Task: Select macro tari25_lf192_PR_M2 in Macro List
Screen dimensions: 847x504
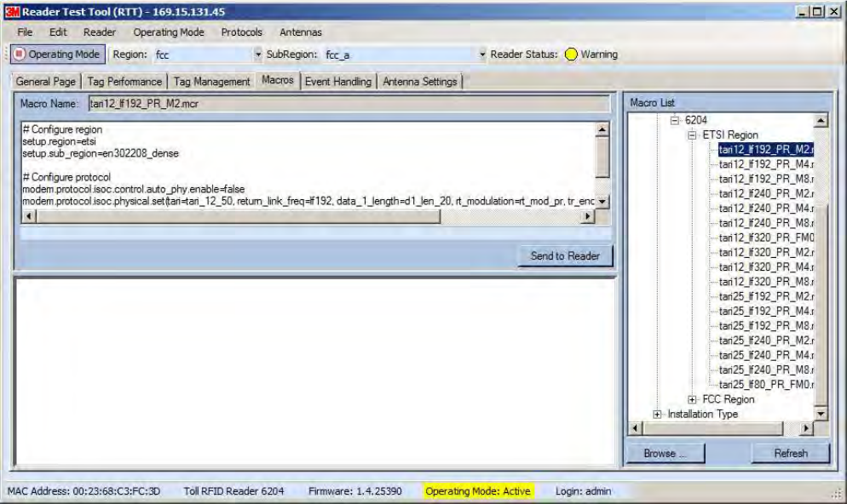Action: point(766,296)
